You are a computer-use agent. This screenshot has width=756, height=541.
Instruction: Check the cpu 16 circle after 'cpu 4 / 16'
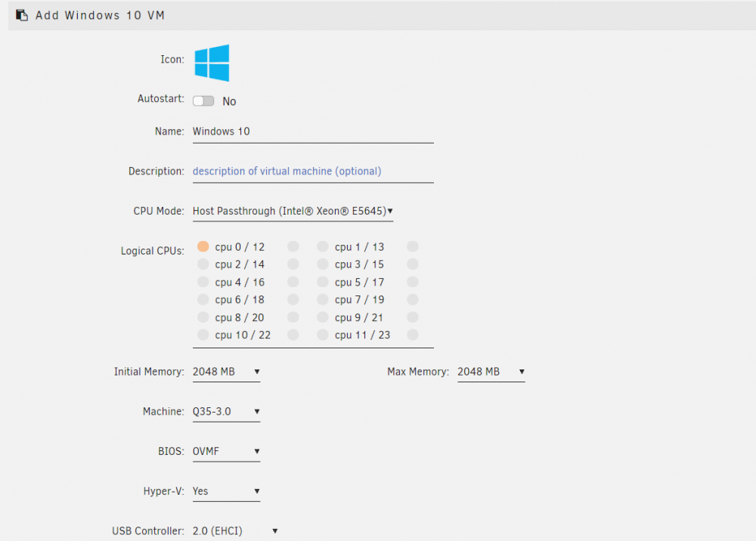click(293, 282)
